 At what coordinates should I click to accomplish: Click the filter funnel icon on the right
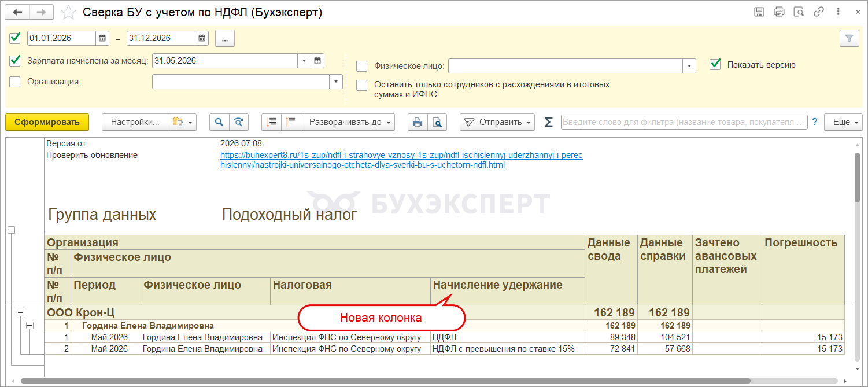tap(849, 38)
